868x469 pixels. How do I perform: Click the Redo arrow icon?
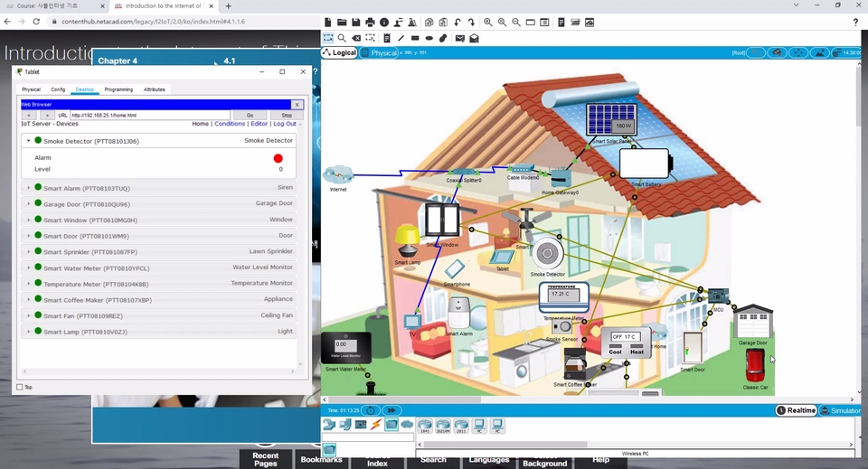click(471, 22)
